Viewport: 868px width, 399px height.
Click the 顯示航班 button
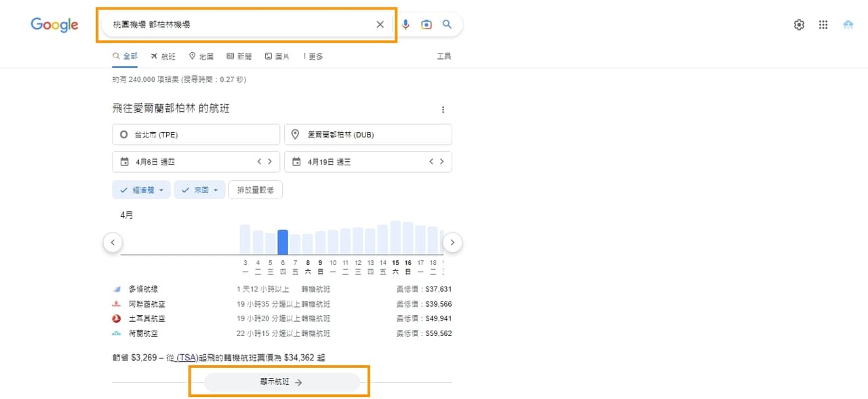point(281,382)
